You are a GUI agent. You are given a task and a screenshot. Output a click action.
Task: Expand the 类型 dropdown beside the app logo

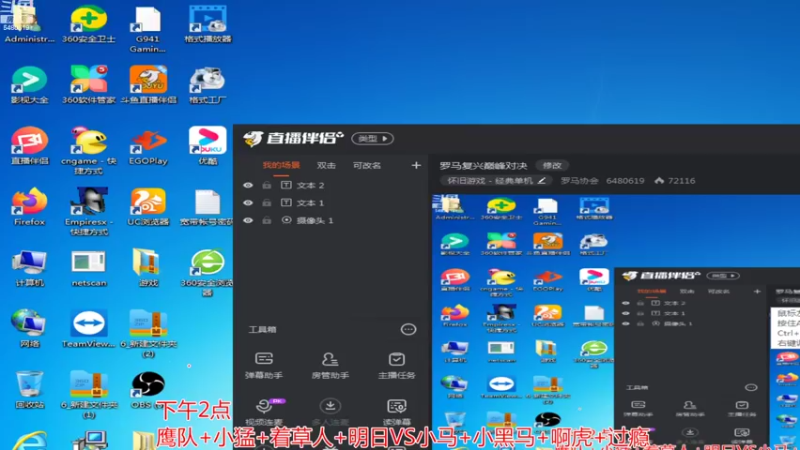[x=372, y=138]
